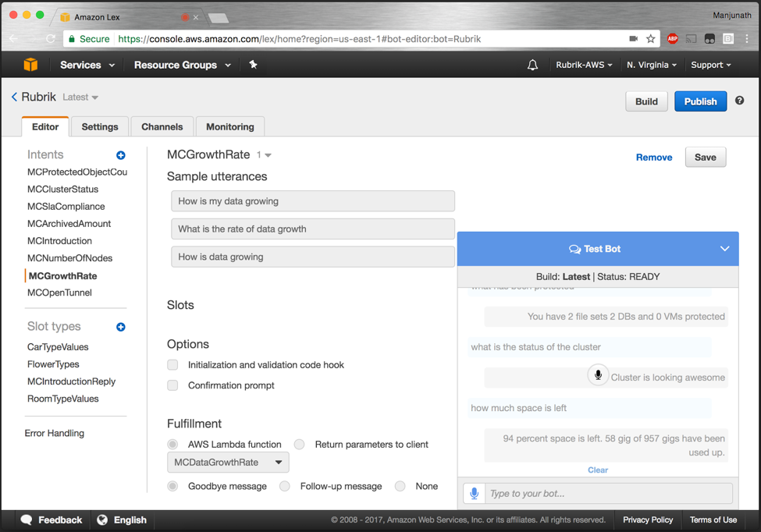Image resolution: width=761 pixels, height=532 pixels.
Task: Open the Services dropdown menu
Action: [x=87, y=65]
